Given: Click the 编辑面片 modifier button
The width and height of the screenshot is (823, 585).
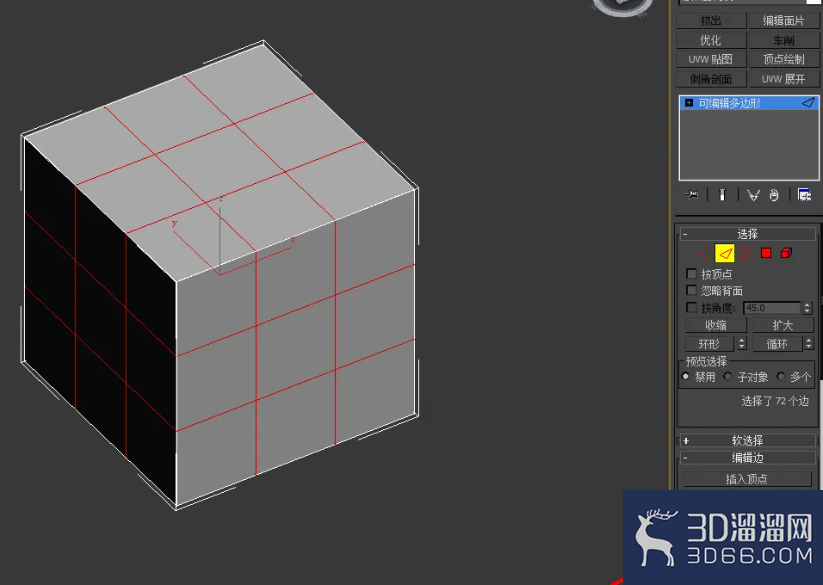Looking at the screenshot, I should point(784,20).
